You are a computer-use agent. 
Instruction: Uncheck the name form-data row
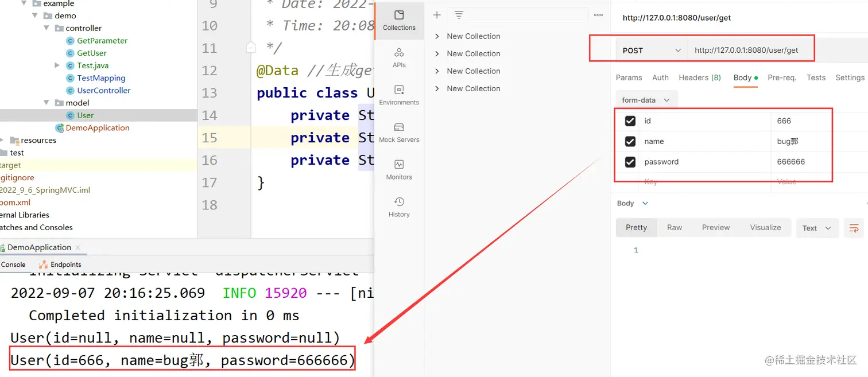pos(630,141)
